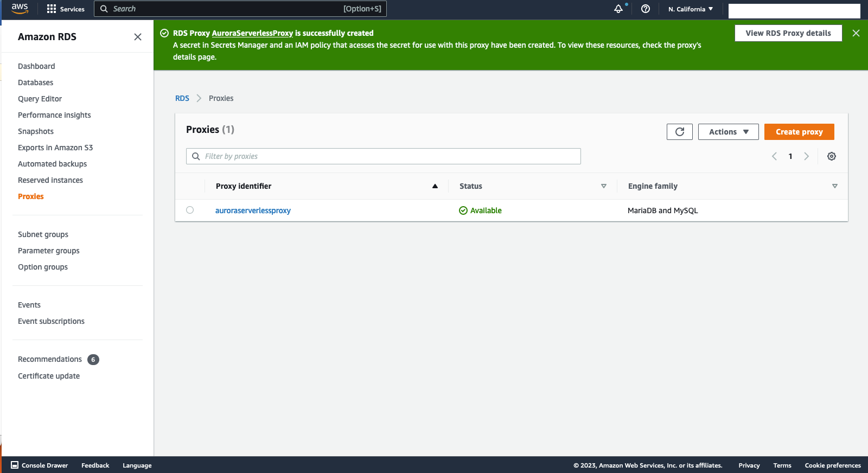Open the N. California region selector
This screenshot has height=473, width=868.
point(691,9)
